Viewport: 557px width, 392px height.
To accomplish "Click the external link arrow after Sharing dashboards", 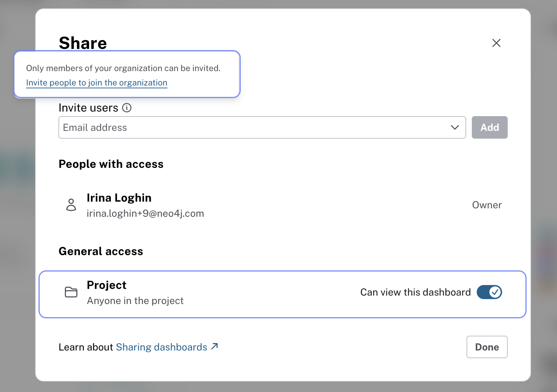I will point(214,347).
